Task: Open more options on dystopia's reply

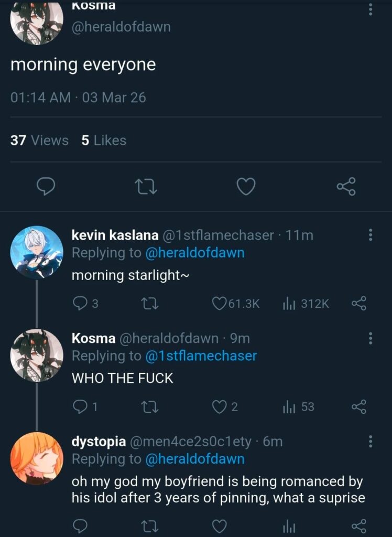Action: tap(371, 442)
